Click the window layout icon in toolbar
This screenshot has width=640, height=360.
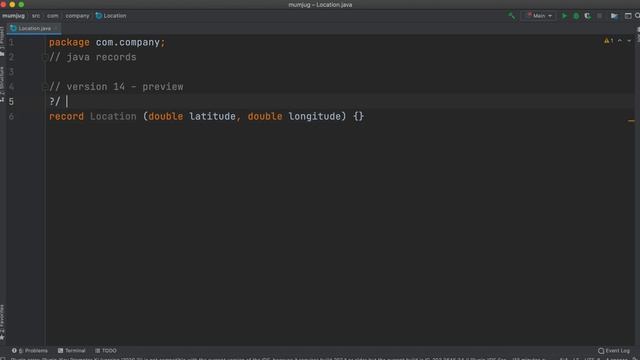[628, 16]
